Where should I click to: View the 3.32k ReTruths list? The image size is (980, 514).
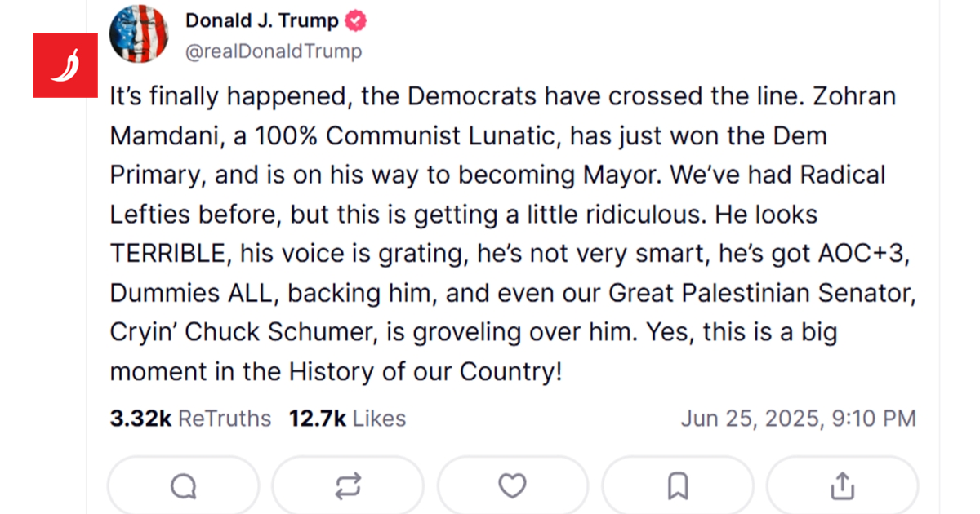(190, 419)
